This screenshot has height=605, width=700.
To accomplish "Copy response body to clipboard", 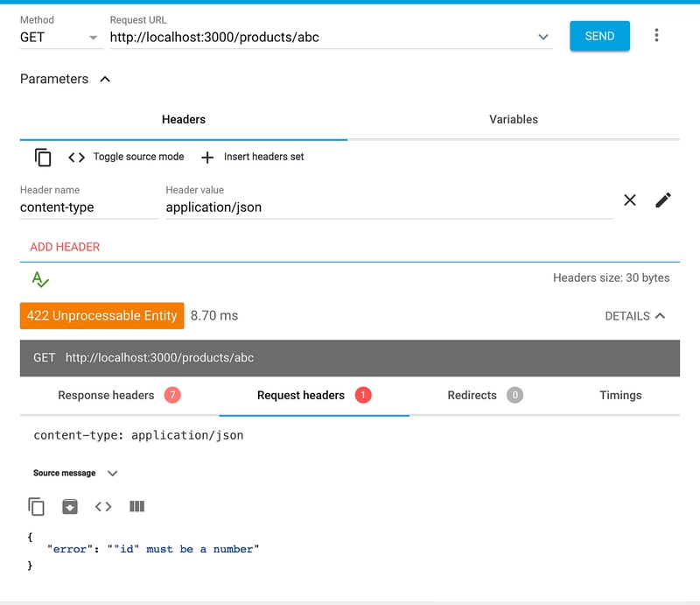I will 36,507.
